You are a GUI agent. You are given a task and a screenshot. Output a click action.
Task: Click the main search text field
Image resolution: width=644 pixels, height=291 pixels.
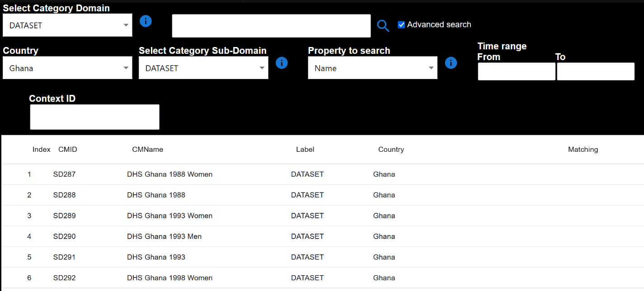pyautogui.click(x=271, y=26)
